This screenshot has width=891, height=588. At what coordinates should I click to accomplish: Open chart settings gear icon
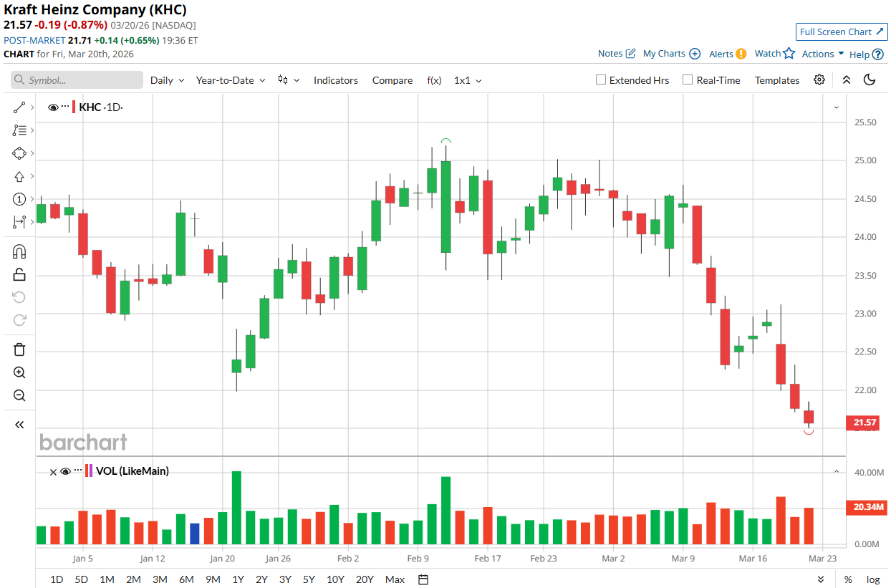(x=819, y=79)
